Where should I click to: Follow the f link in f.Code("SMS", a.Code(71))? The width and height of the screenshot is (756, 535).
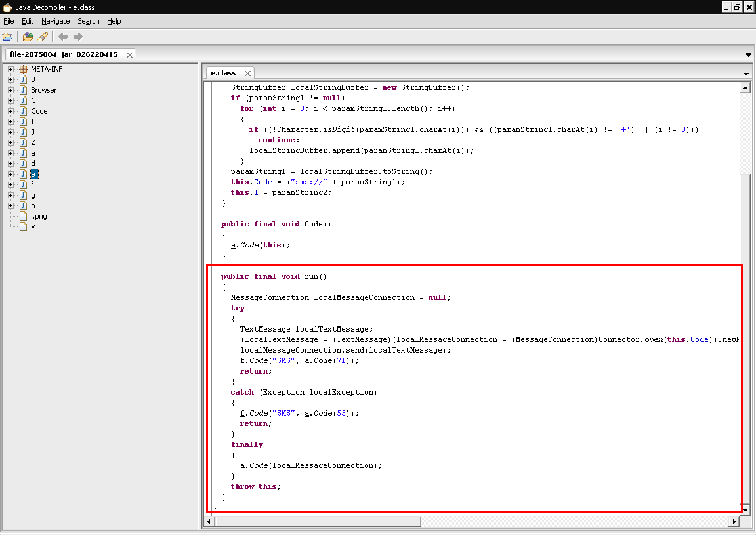(242, 360)
